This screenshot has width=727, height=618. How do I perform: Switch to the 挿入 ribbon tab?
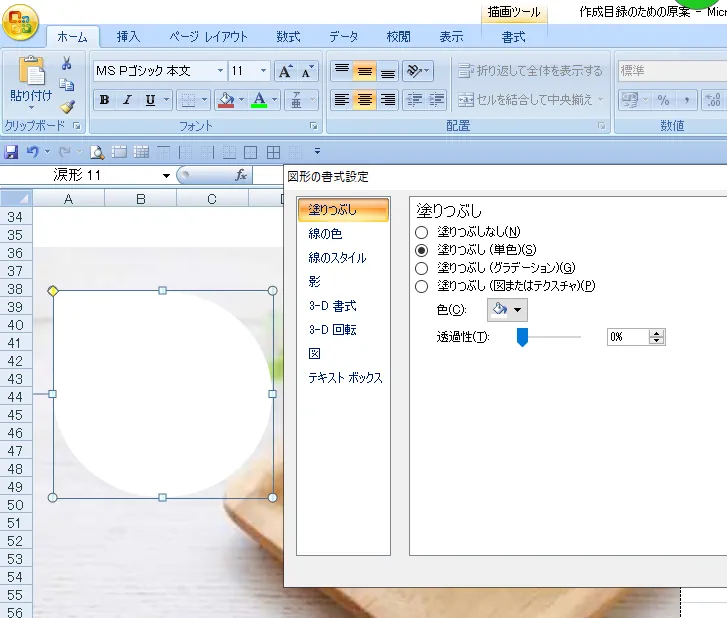(128, 37)
